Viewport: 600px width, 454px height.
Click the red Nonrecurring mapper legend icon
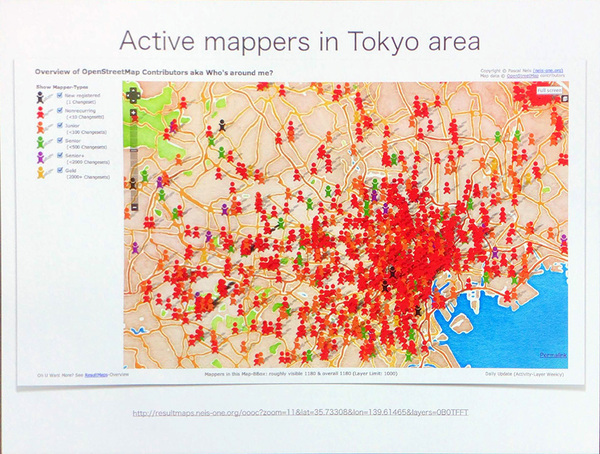pos(42,112)
